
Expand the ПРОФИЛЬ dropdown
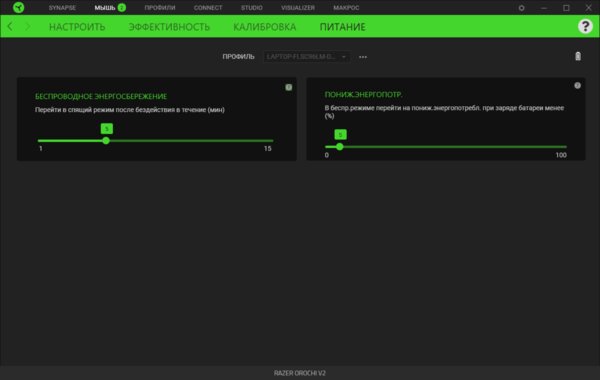coord(307,57)
